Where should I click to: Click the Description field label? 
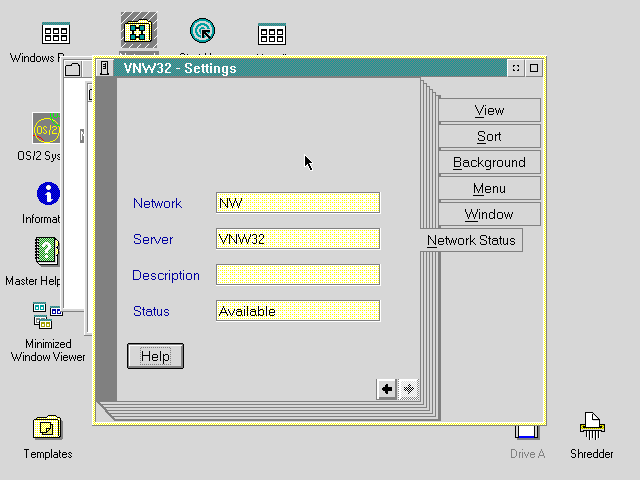click(166, 276)
